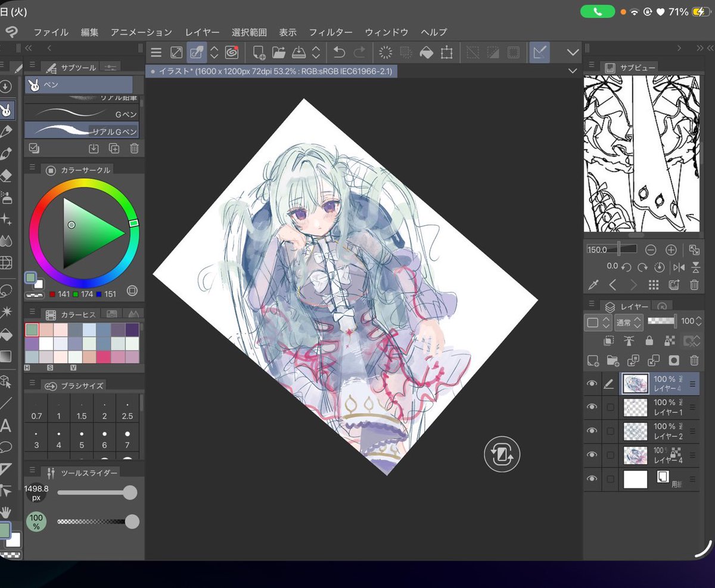Viewport: 715px width, 588px height.
Task: Toggle reference layer lighthouse icon
Action: [x=629, y=340]
